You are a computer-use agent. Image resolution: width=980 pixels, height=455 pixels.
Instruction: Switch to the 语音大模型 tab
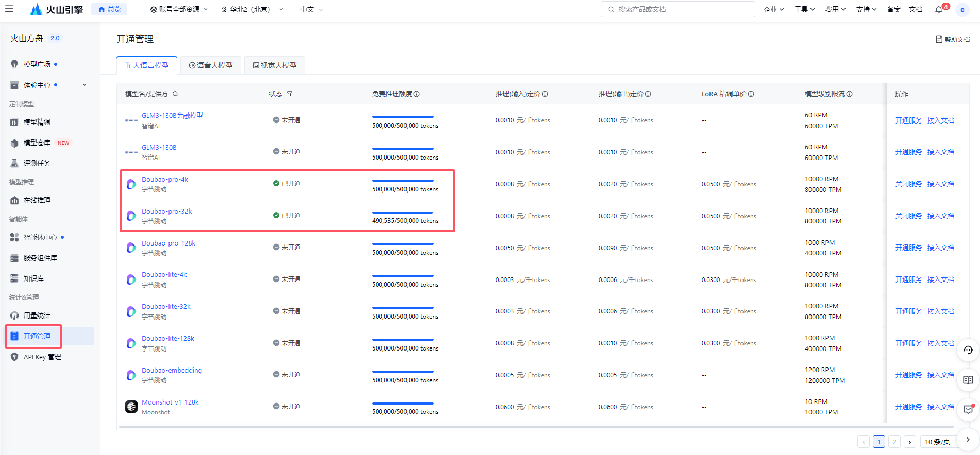(x=211, y=65)
